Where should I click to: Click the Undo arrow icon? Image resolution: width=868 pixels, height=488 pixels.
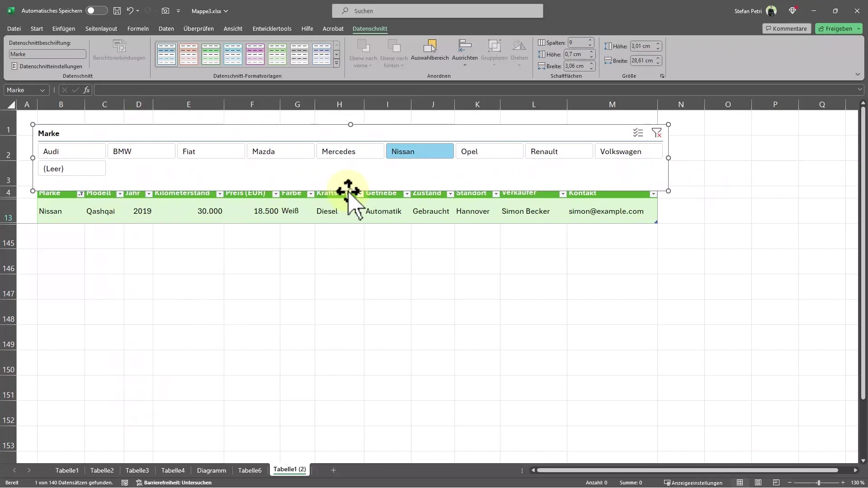click(x=130, y=10)
